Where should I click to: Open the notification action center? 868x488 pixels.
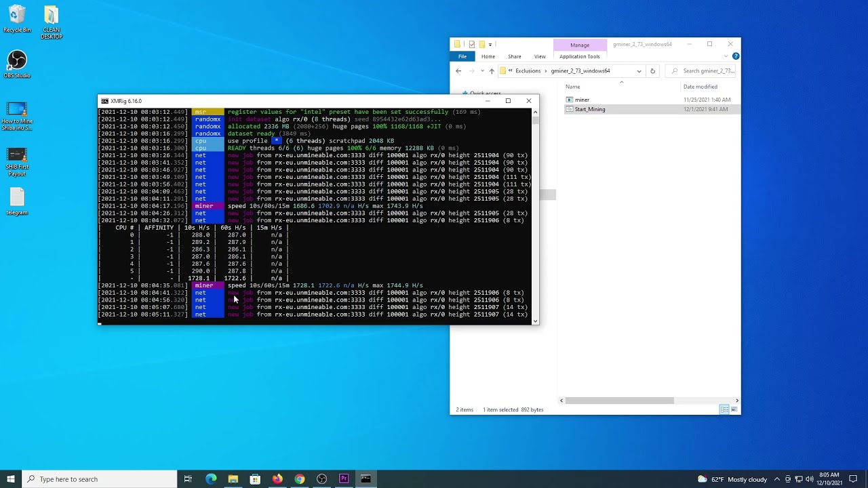[853, 479]
